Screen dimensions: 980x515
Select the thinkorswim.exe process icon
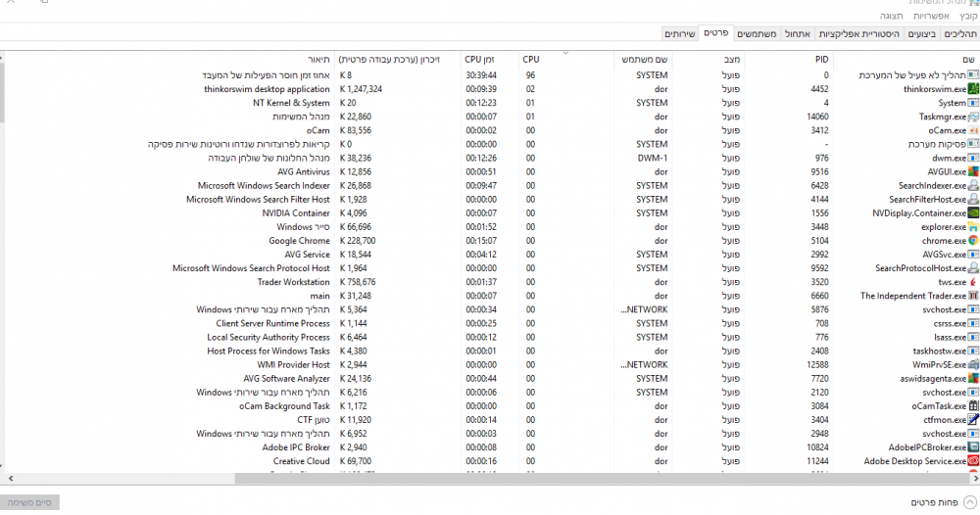973,89
